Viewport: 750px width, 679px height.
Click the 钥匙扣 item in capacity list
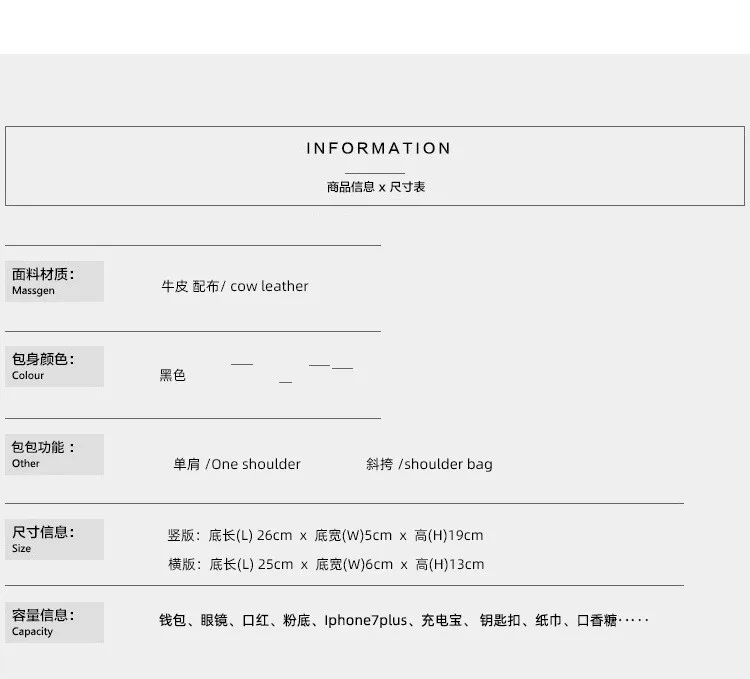coord(500,620)
